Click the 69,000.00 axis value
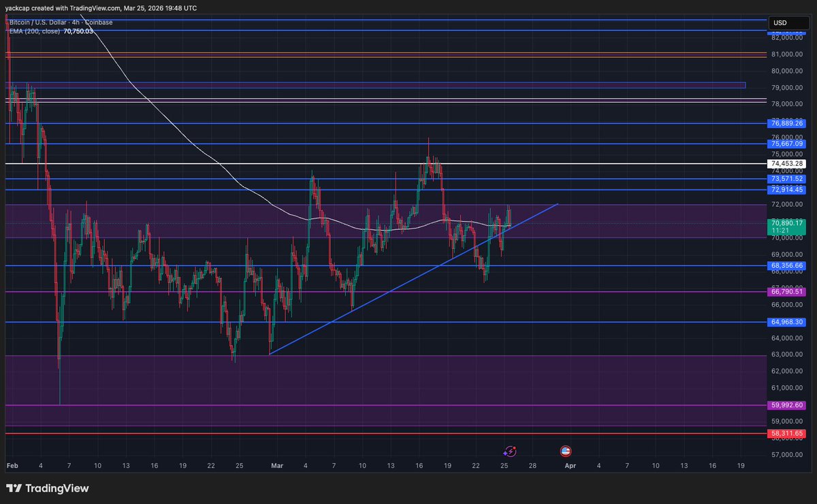Screen dimensions: 817x504 pyautogui.click(x=788, y=254)
